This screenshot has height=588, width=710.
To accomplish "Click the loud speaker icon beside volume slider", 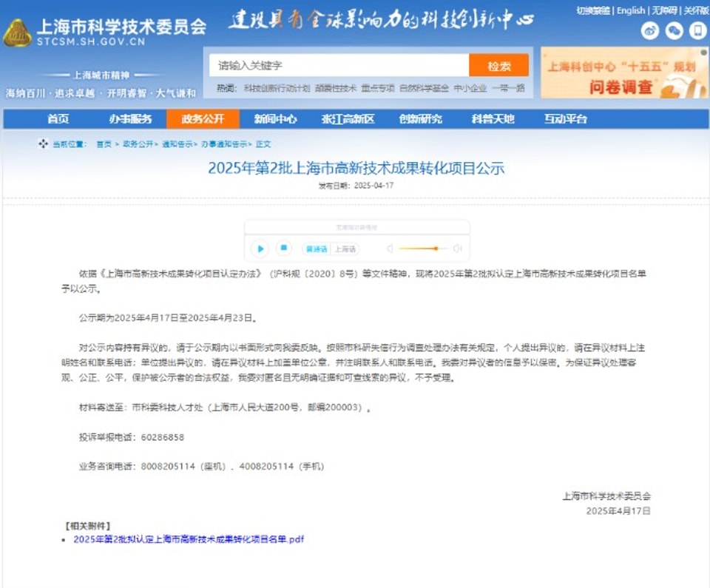I will (x=457, y=249).
